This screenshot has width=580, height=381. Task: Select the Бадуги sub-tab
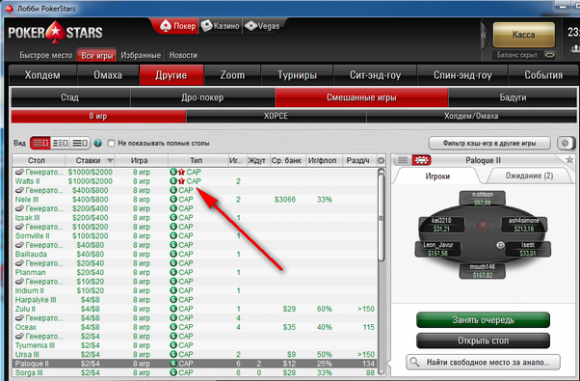[512, 97]
